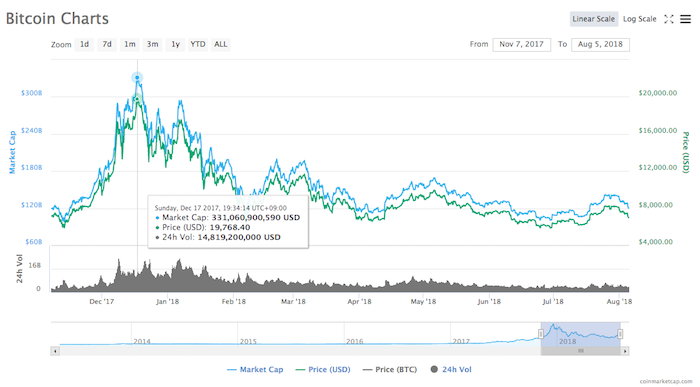Switch to Linear Scale
Image resolution: width=700 pixels, height=387 pixels.
point(594,19)
